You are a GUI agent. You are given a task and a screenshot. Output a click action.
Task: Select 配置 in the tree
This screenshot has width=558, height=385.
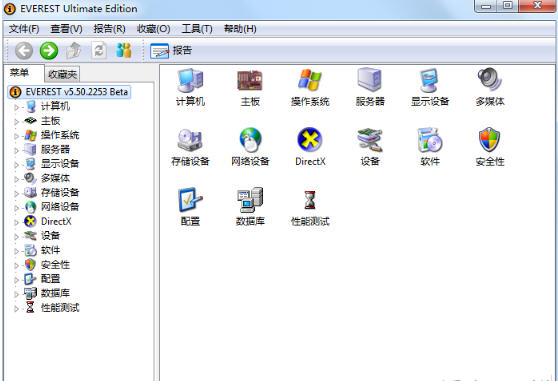point(50,279)
